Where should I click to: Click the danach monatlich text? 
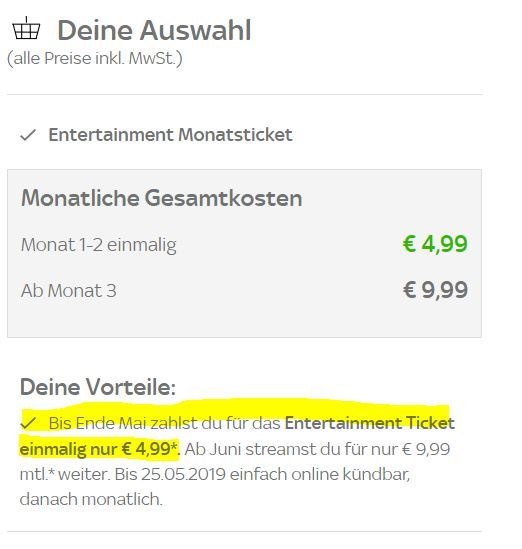coord(91,499)
